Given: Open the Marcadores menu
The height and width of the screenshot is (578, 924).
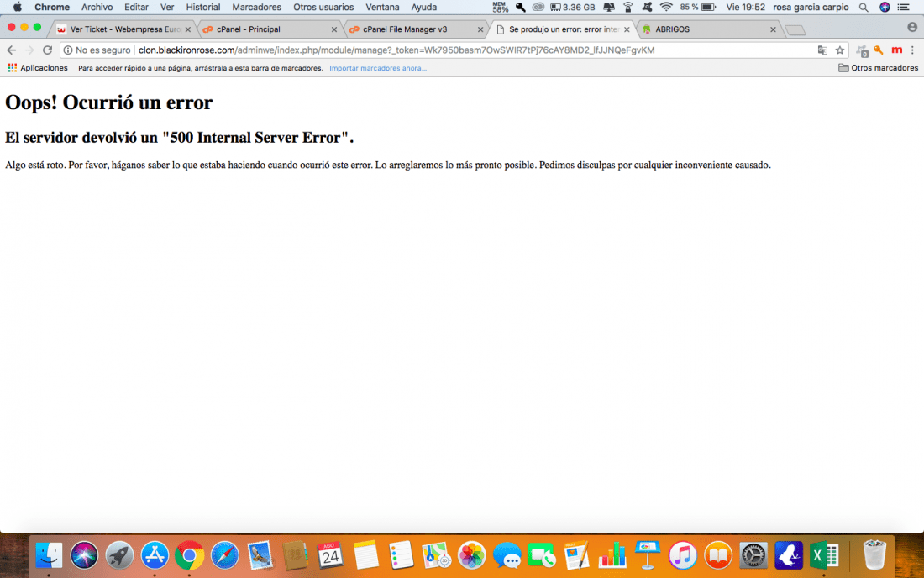Looking at the screenshot, I should pos(256,7).
